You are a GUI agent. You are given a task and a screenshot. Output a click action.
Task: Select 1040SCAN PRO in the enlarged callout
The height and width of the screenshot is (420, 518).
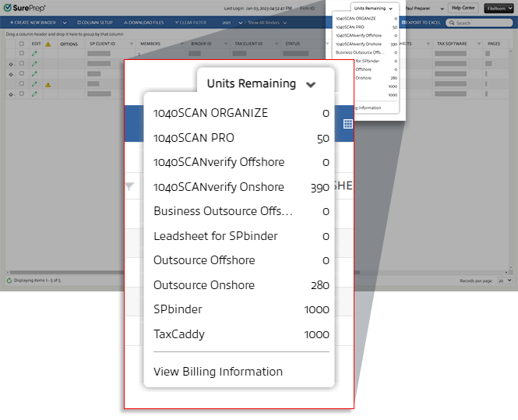[x=241, y=138]
